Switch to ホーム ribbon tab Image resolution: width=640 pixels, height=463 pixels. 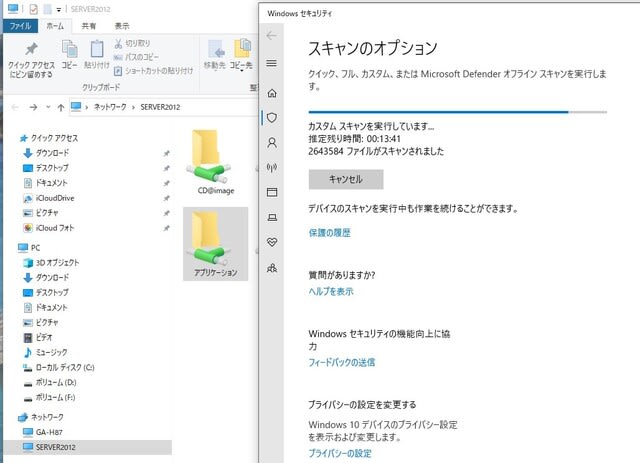click(x=55, y=26)
